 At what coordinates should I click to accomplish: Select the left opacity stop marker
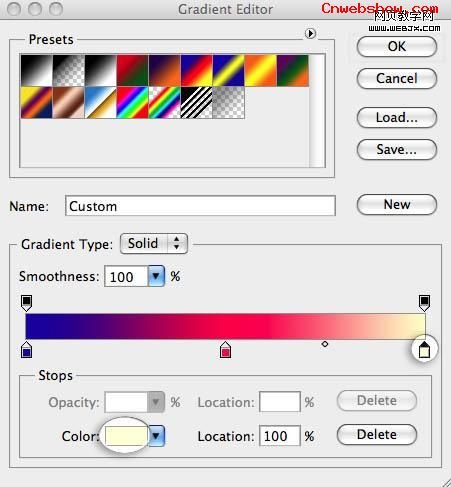[x=27, y=303]
